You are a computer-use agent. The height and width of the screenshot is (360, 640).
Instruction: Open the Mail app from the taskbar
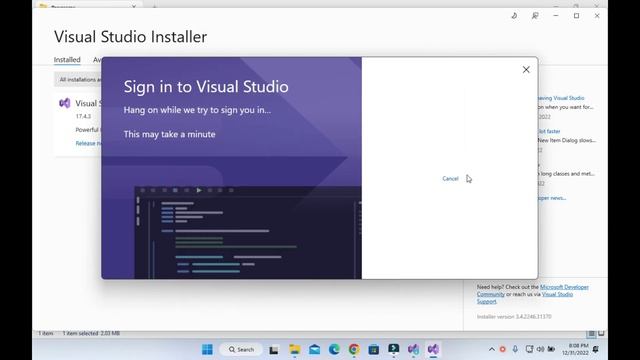tap(314, 349)
